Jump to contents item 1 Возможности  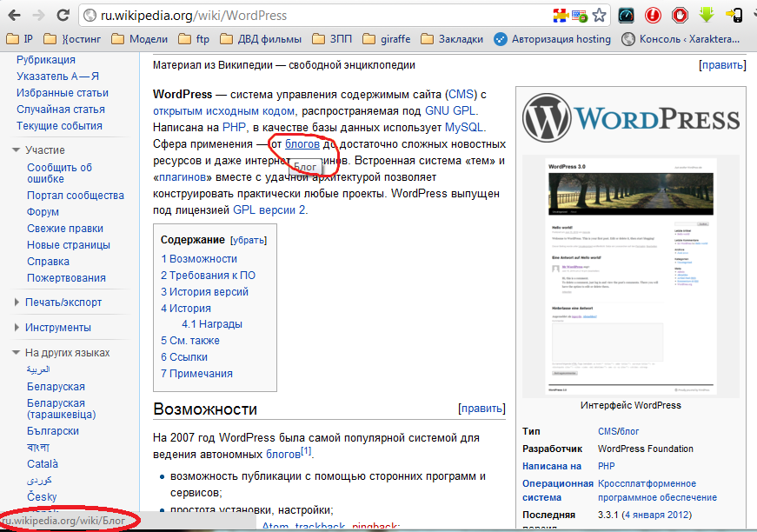click(x=199, y=259)
